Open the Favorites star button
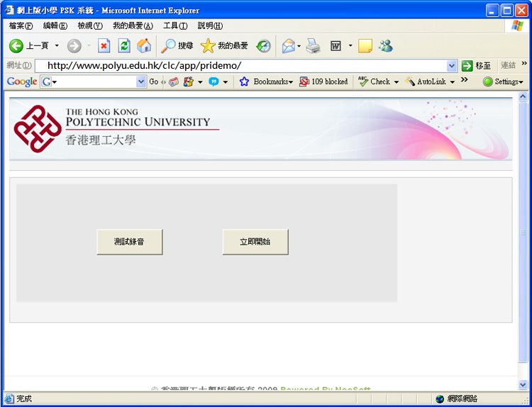Image resolution: width=532 pixels, height=407 pixels. point(208,46)
